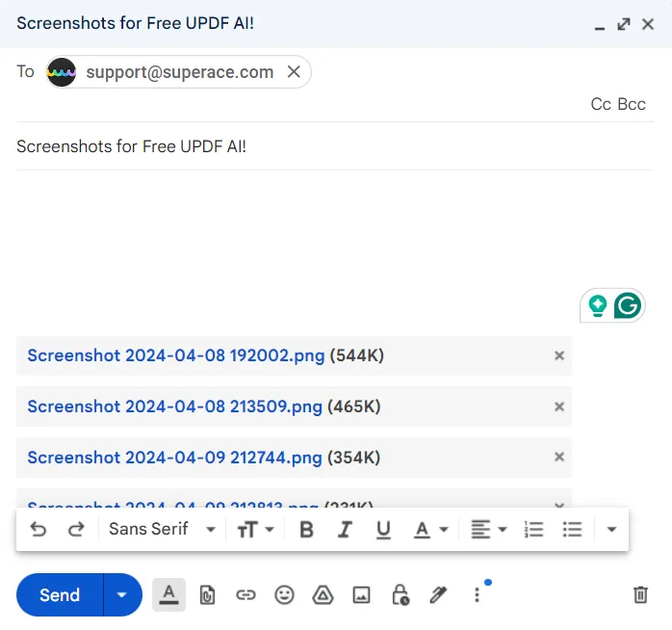This screenshot has width=672, height=630.
Task: Click the subject line field
Action: (x=333, y=146)
